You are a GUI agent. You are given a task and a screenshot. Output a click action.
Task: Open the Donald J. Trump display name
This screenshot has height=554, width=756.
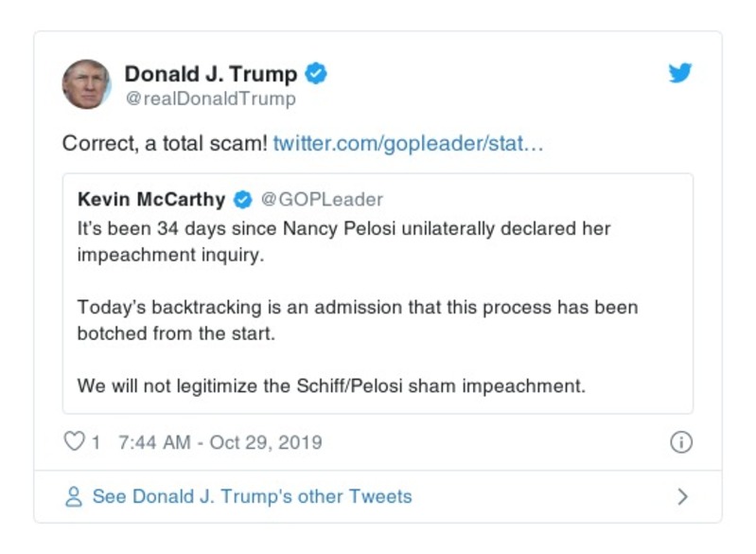coord(211,74)
